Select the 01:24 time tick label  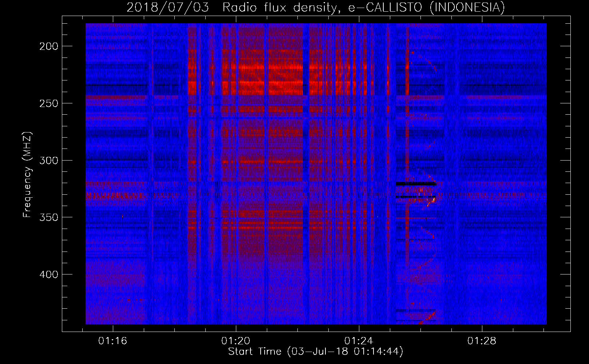pyautogui.click(x=359, y=341)
